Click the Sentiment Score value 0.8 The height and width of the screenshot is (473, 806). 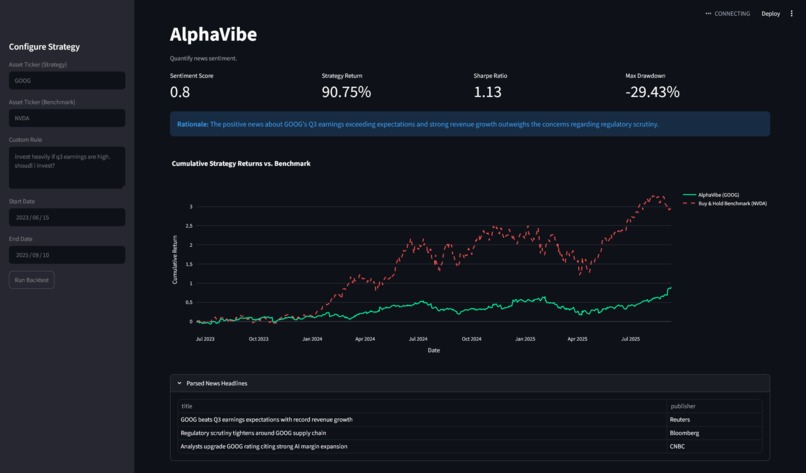pyautogui.click(x=180, y=92)
